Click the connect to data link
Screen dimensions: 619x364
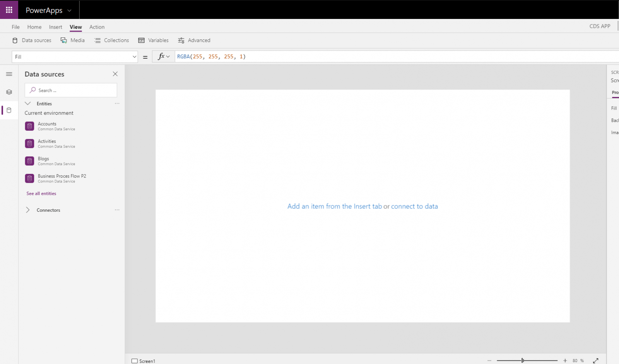pyautogui.click(x=414, y=206)
